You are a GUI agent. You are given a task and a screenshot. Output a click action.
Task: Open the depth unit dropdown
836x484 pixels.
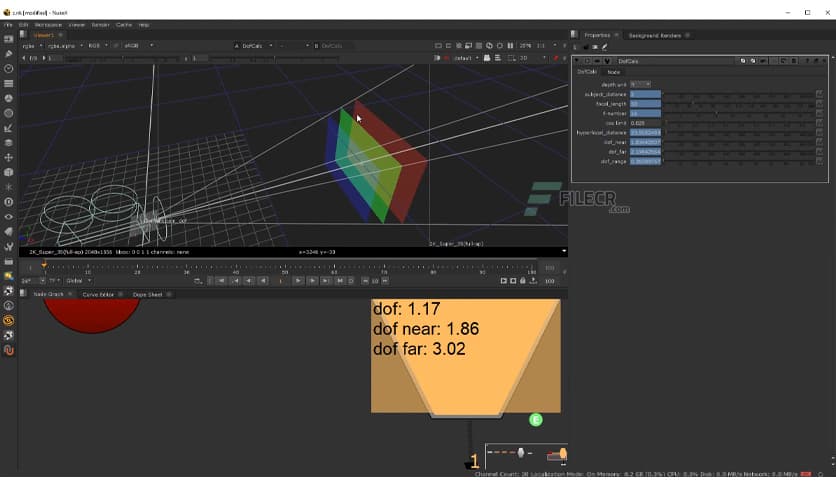[x=640, y=84]
